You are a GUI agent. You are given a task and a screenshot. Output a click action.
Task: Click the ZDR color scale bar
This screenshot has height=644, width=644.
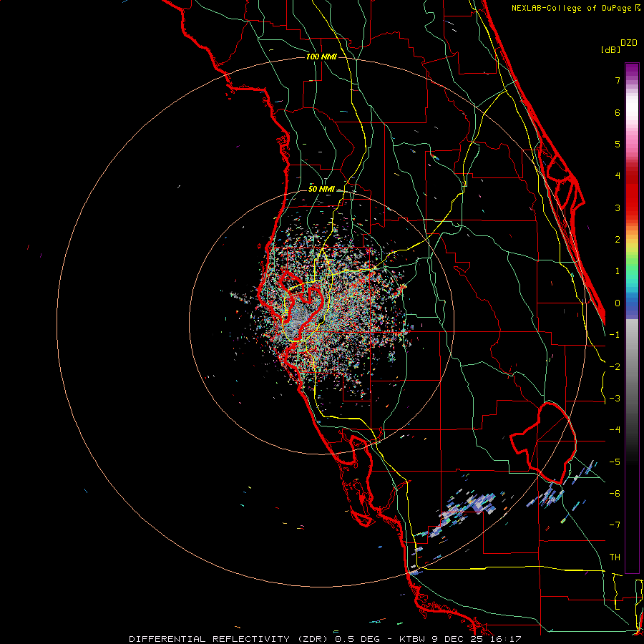tap(632, 318)
